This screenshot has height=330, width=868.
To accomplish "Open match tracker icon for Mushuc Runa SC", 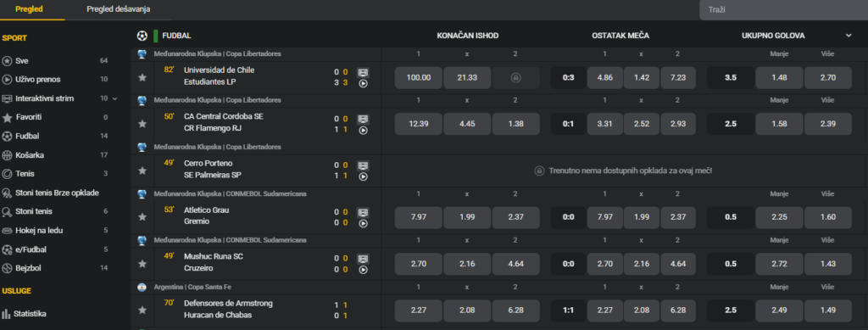I will (363, 258).
